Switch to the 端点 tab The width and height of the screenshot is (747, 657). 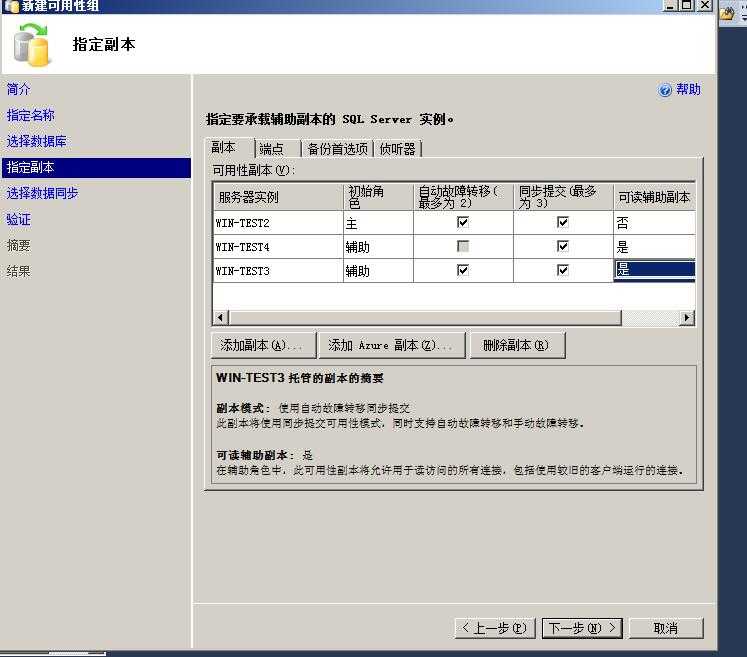pyautogui.click(x=277, y=149)
